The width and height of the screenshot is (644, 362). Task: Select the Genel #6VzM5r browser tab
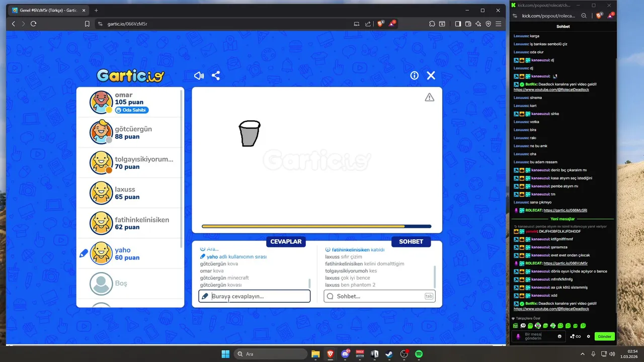point(49,10)
